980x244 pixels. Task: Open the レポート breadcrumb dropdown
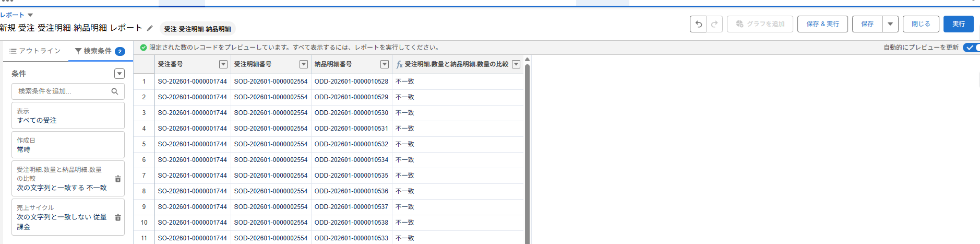(30, 15)
